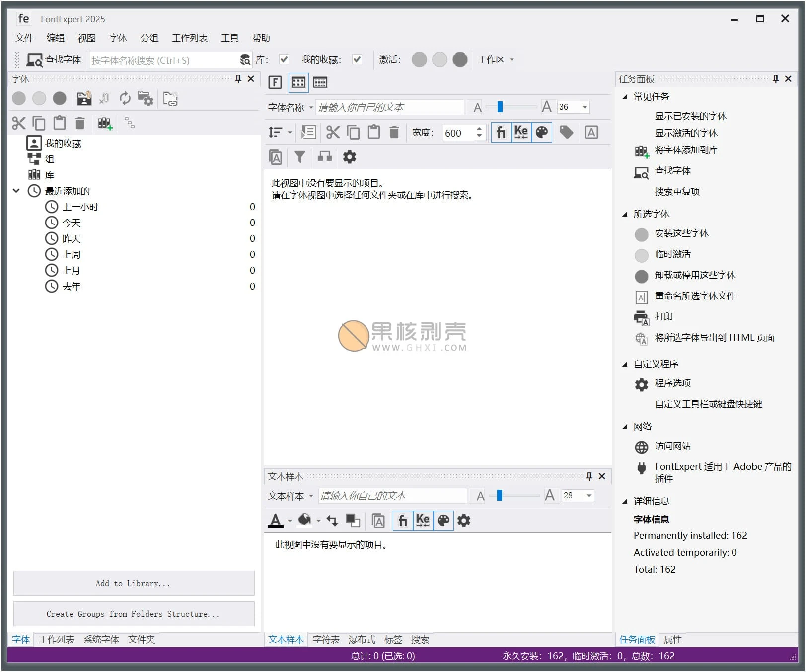Screen dimensions: 806x672
Task: Click the refresh arrows icon in 字体 panel
Action: click(x=125, y=98)
